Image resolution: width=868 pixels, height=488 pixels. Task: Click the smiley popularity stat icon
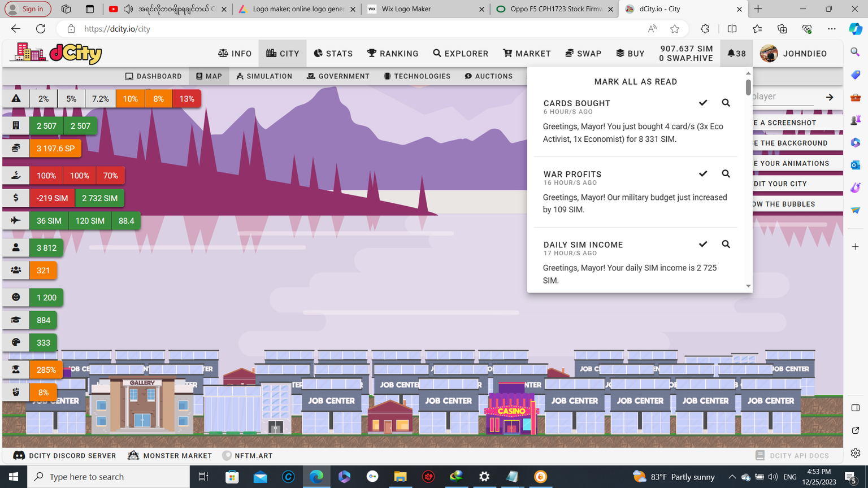[x=16, y=298]
